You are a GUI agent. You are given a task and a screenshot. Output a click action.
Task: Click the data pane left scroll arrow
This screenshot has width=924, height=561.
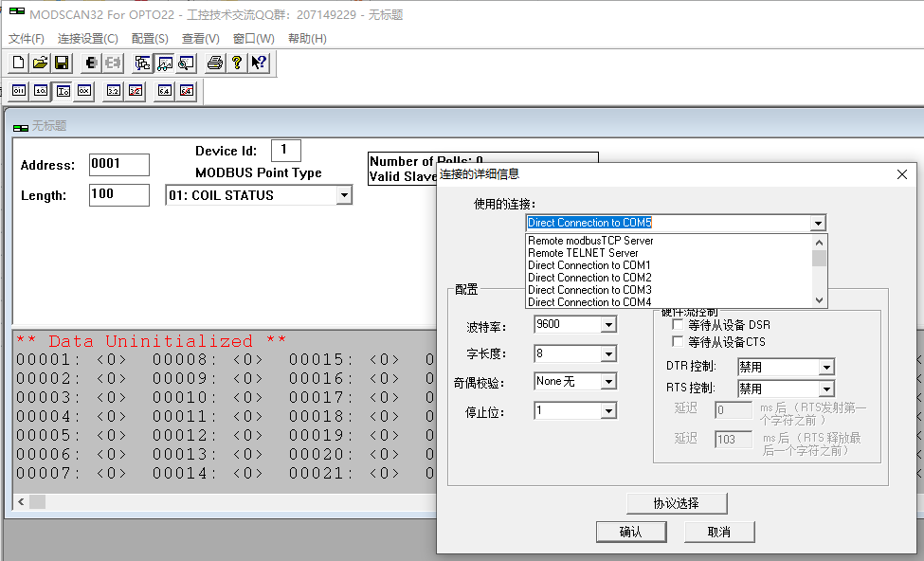click(x=21, y=502)
